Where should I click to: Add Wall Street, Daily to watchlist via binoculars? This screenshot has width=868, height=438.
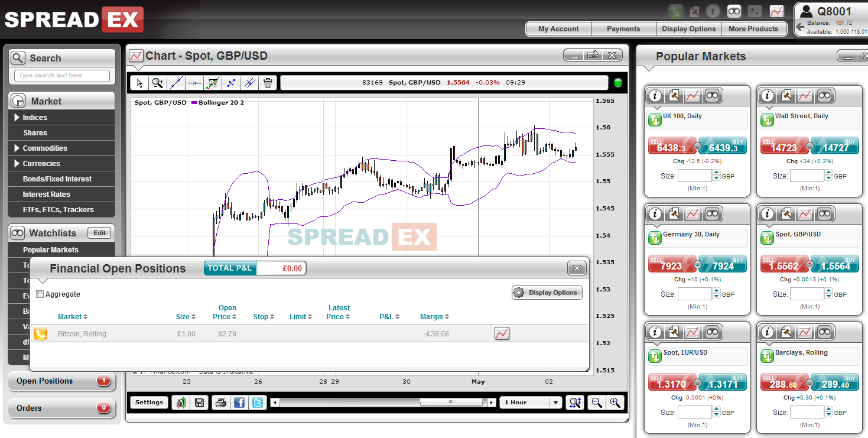pyautogui.click(x=824, y=95)
